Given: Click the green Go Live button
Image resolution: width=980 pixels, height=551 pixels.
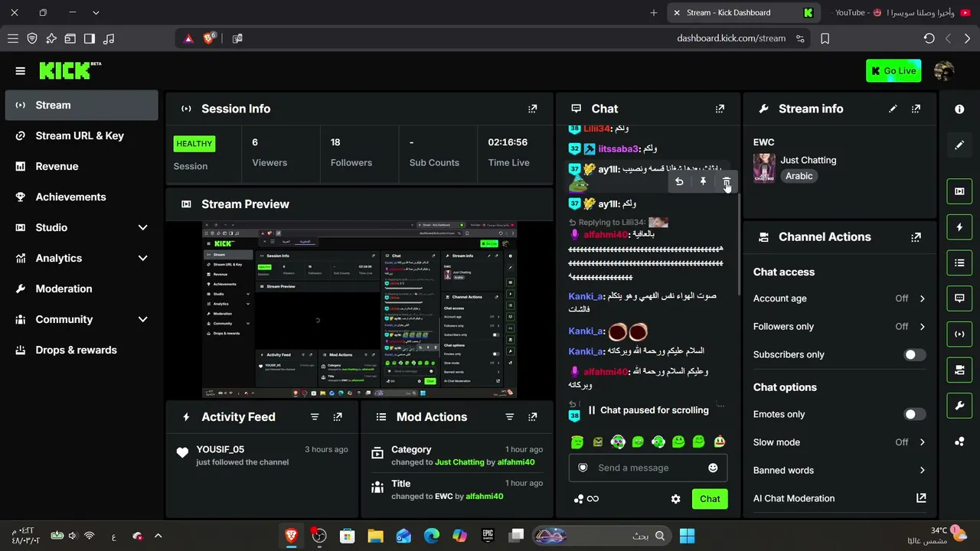Looking at the screenshot, I should (x=893, y=71).
